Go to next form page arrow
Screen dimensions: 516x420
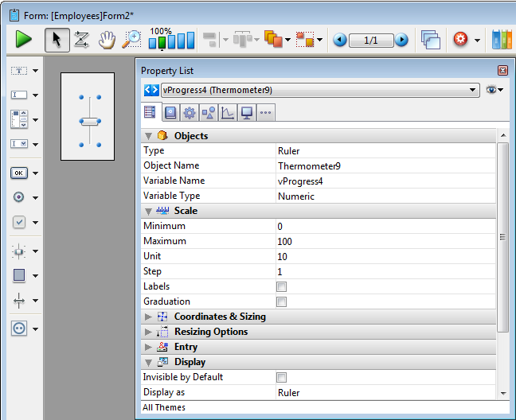(402, 40)
